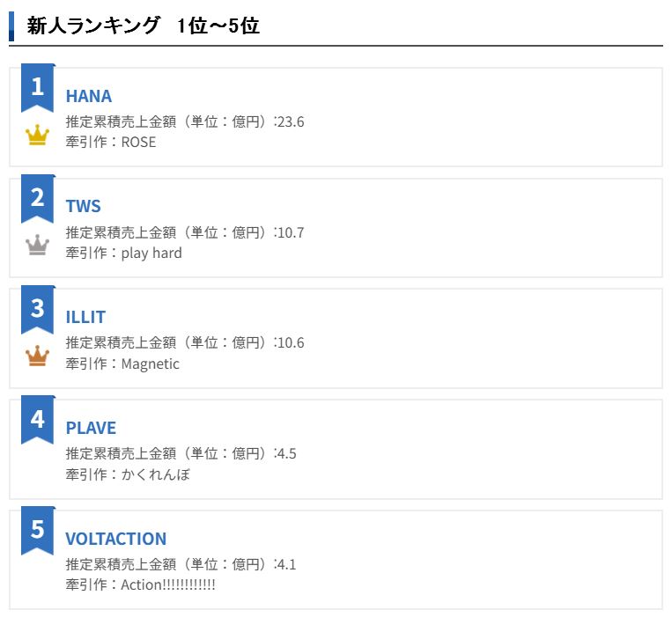Viewport: 672px width, 617px height.
Task: Open the VOLTACTION artist link
Action: pos(115,539)
